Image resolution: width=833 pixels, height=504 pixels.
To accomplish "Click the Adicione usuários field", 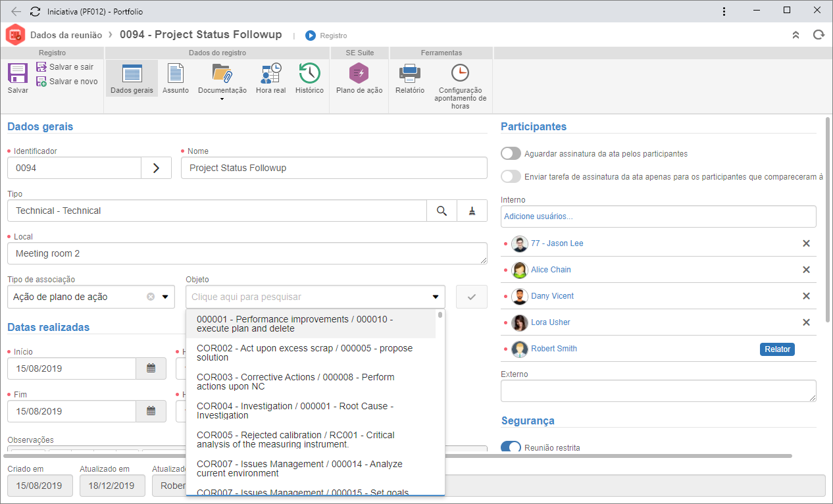I will [658, 216].
